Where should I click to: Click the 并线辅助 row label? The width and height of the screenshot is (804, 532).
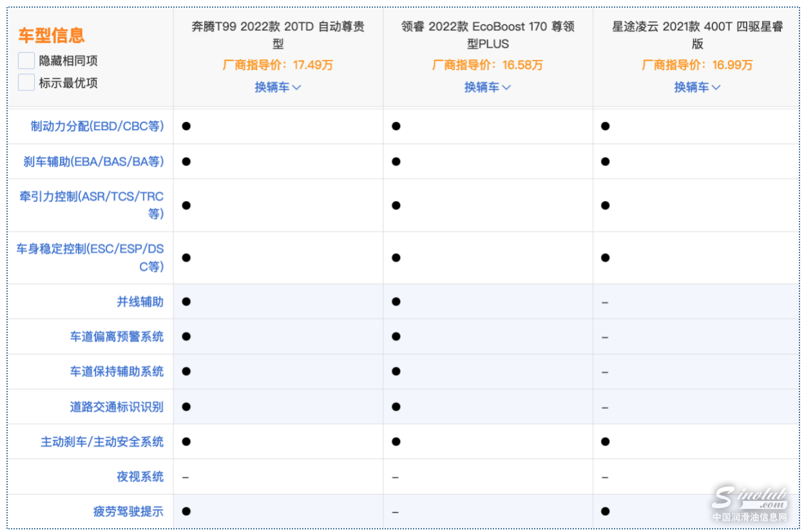(x=140, y=302)
